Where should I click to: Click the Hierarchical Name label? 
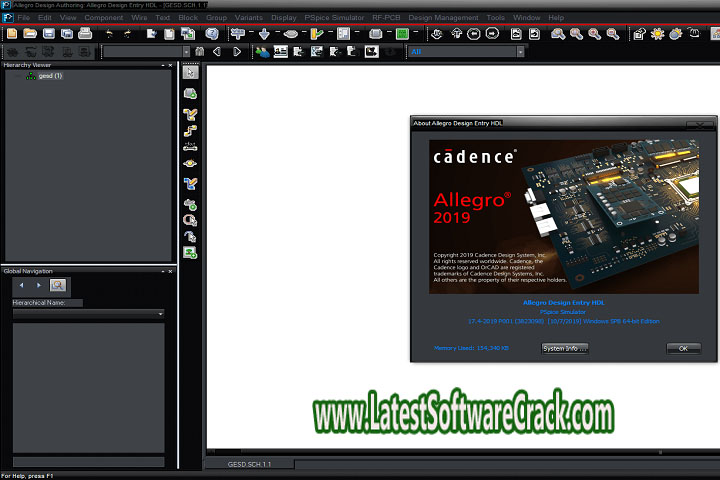point(39,303)
